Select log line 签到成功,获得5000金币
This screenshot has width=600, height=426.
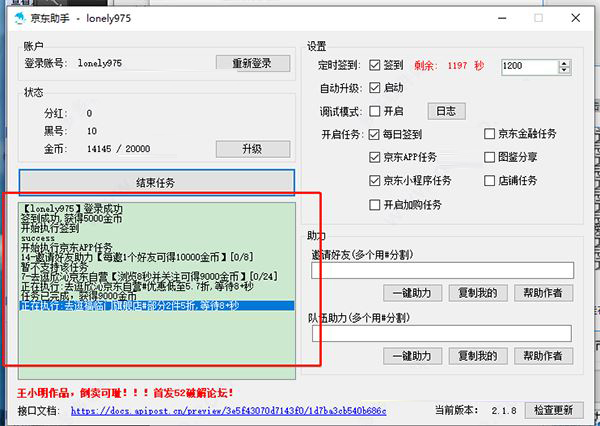pyautogui.click(x=71, y=219)
